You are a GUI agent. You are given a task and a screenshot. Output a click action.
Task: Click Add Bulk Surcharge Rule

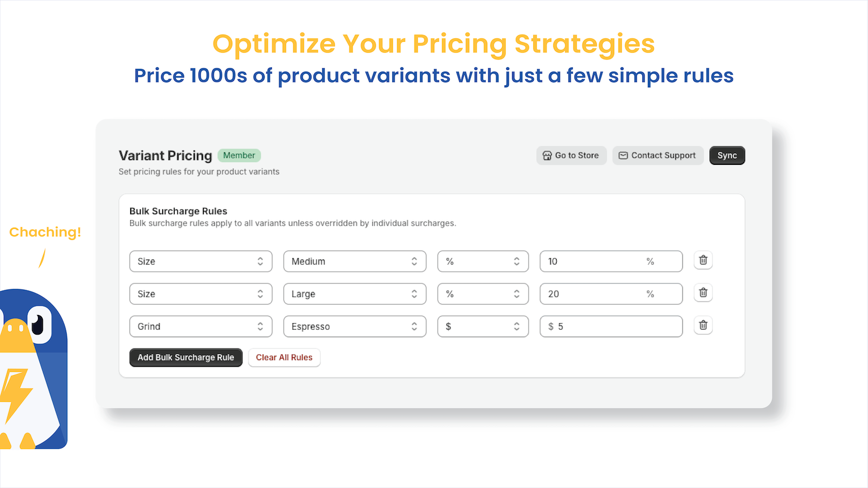coord(186,357)
